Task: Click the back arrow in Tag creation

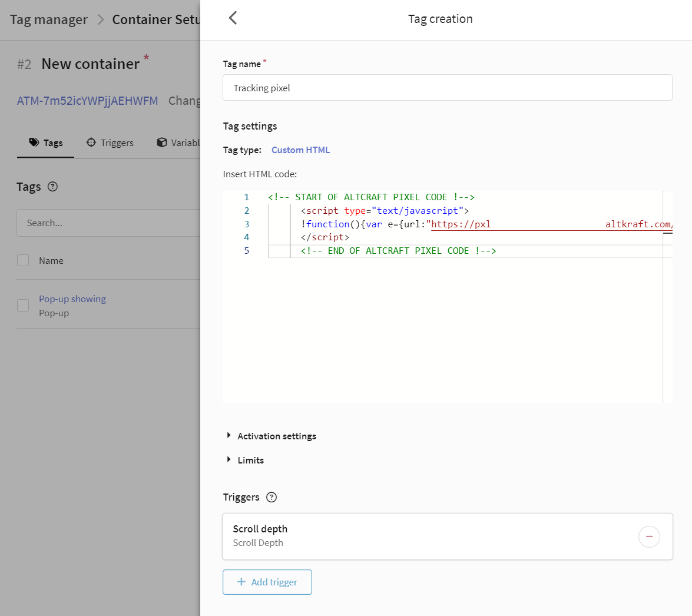Action: (x=233, y=18)
